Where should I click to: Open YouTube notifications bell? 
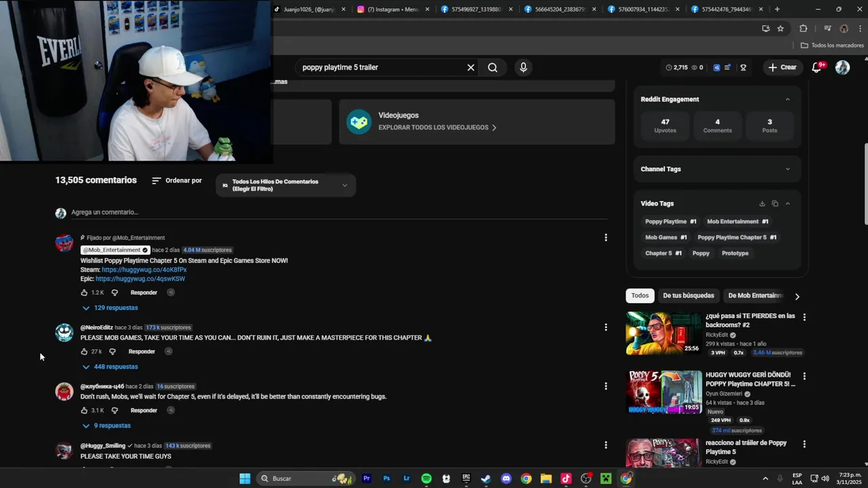tap(817, 67)
